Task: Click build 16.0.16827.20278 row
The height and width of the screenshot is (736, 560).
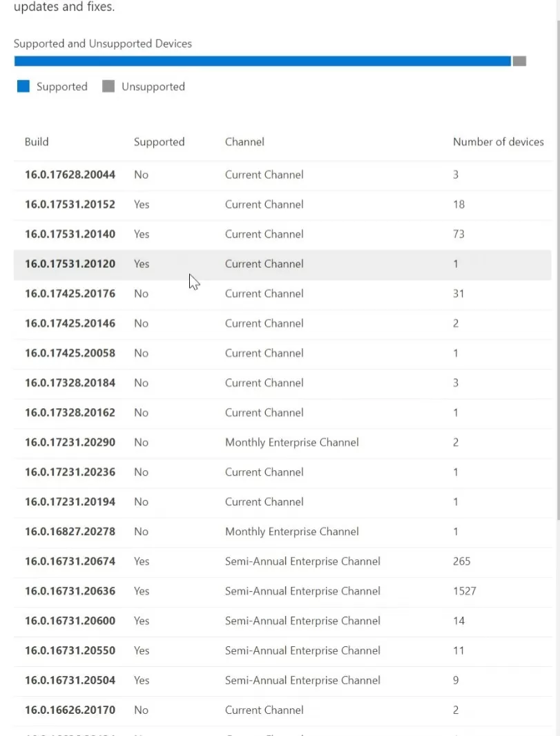Action: pyautogui.click(x=69, y=532)
